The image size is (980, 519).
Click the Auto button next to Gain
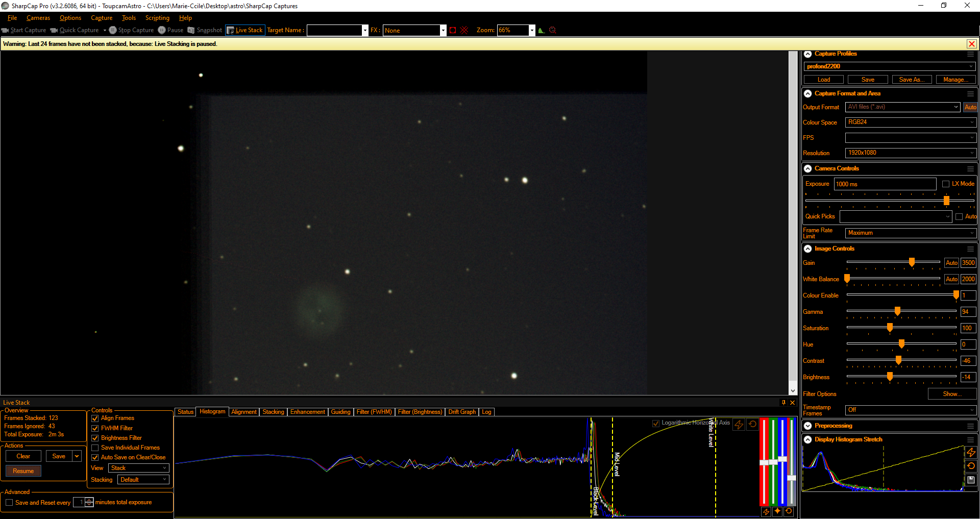click(951, 263)
